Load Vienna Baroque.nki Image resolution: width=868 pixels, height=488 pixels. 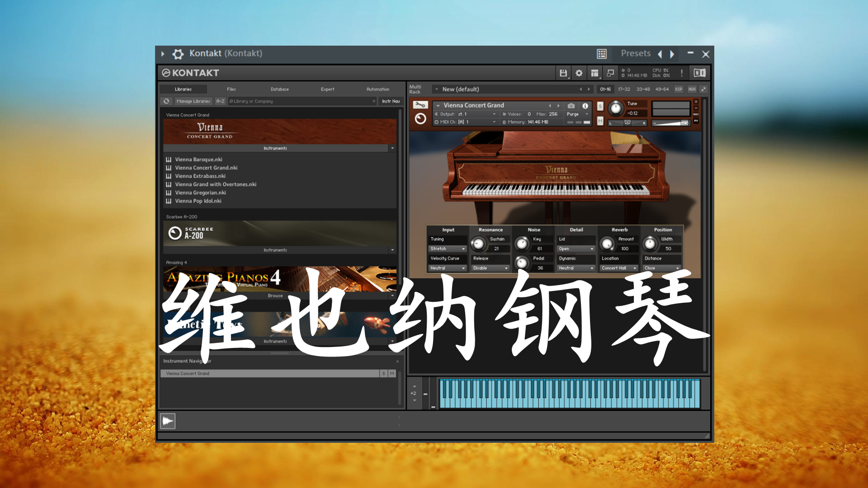pyautogui.click(x=198, y=160)
